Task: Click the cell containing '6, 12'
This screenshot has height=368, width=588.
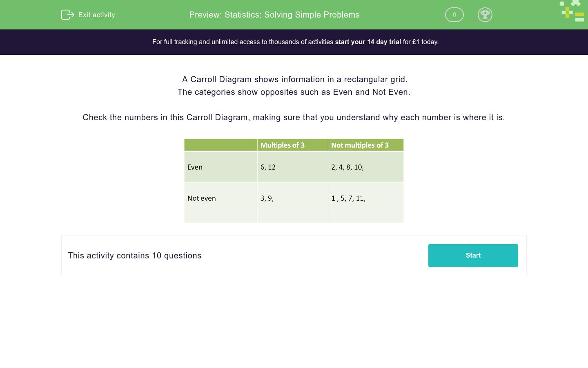Action: tap(292, 167)
